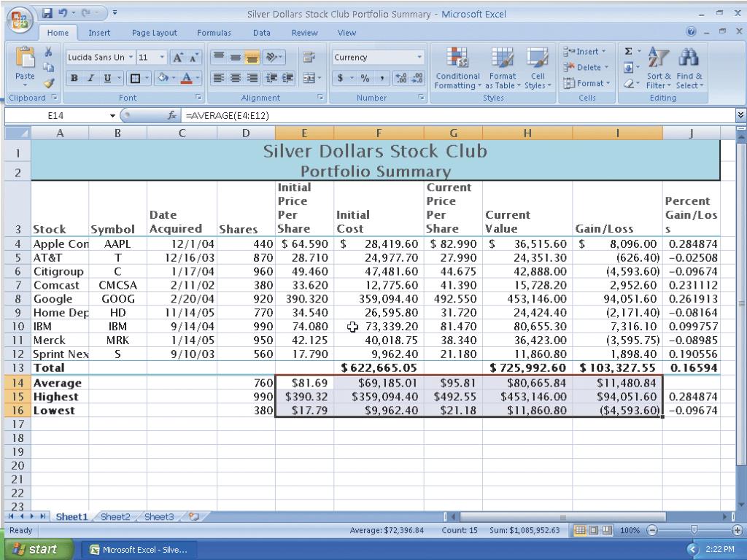Decrease the cell indent
This screenshot has height=560, width=747.
click(x=271, y=78)
